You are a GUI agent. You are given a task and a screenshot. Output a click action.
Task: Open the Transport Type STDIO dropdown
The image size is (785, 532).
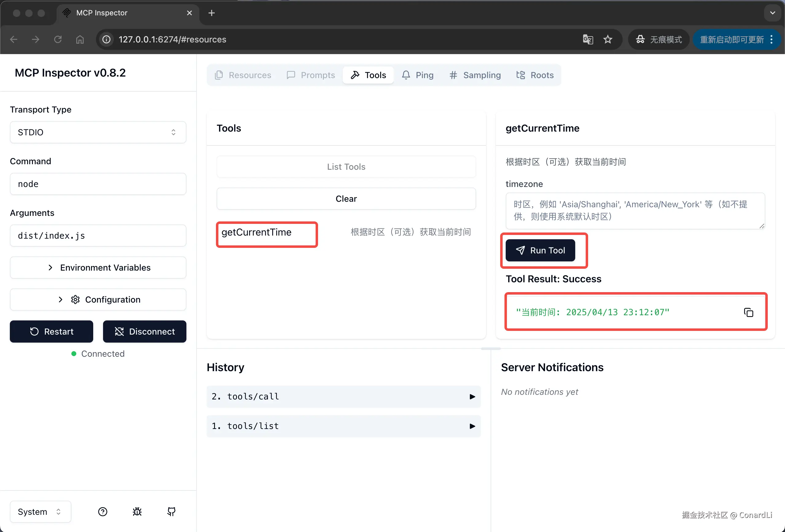click(98, 132)
